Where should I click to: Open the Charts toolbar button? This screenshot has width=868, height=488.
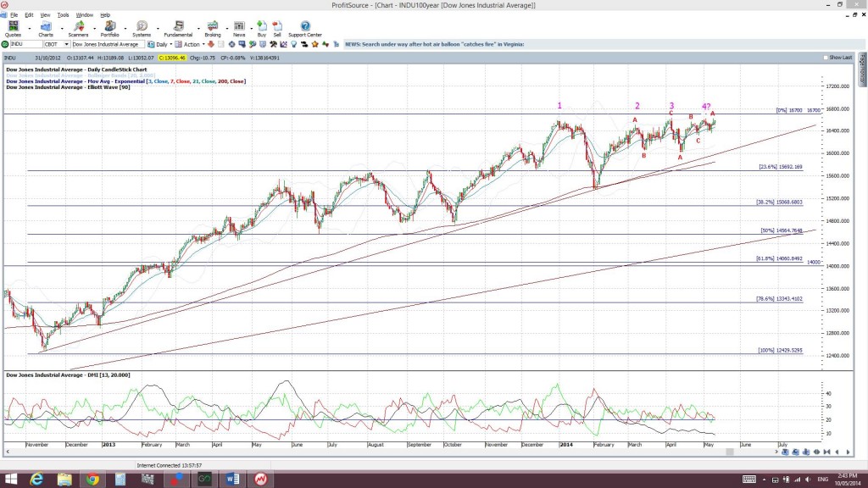[x=46, y=29]
